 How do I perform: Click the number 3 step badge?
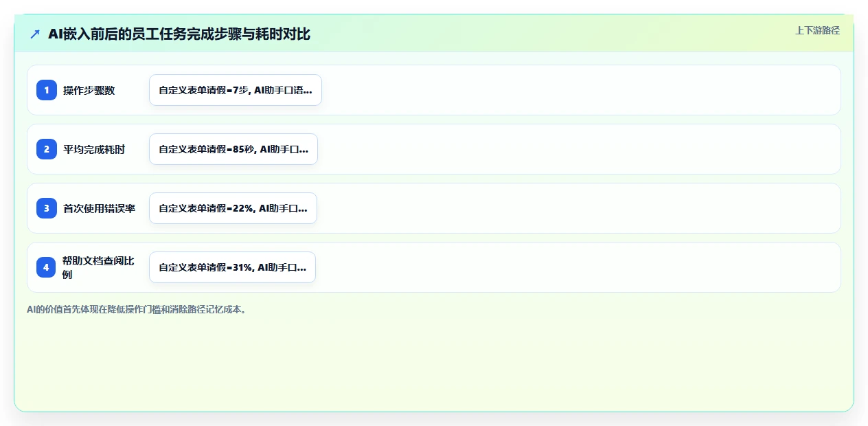(47, 208)
